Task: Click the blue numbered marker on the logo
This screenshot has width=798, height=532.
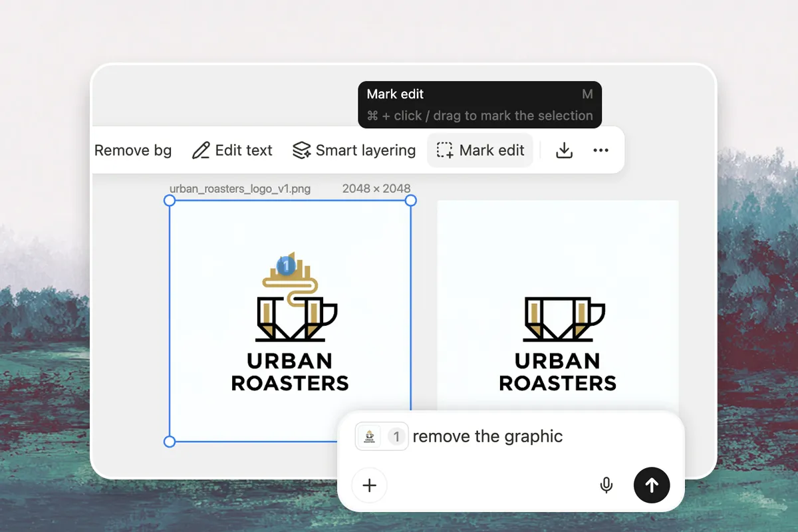Action: click(x=285, y=265)
